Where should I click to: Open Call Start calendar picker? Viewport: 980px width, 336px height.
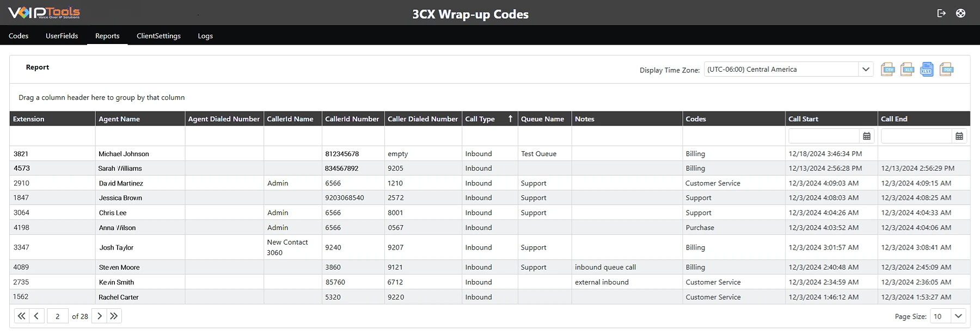click(867, 136)
